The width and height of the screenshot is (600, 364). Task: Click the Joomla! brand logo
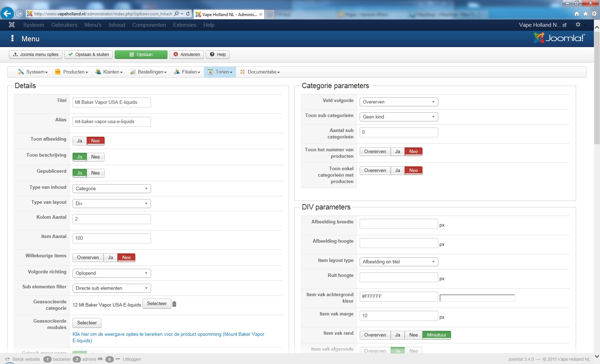tap(559, 38)
